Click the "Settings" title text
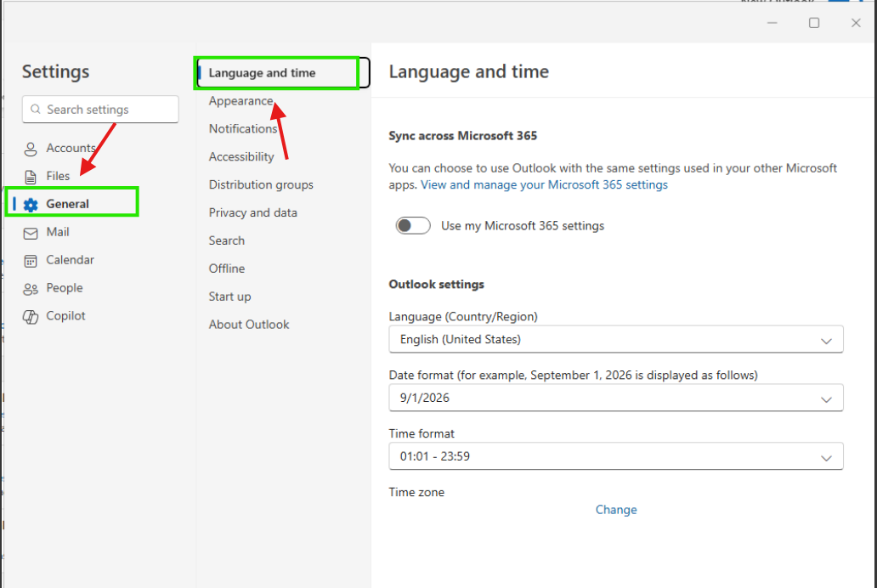 tap(55, 71)
